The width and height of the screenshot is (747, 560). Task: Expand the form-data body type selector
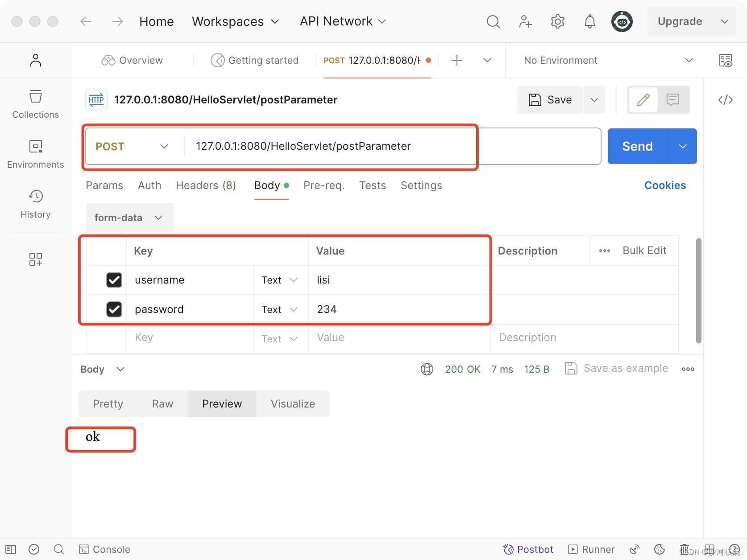click(x=129, y=218)
